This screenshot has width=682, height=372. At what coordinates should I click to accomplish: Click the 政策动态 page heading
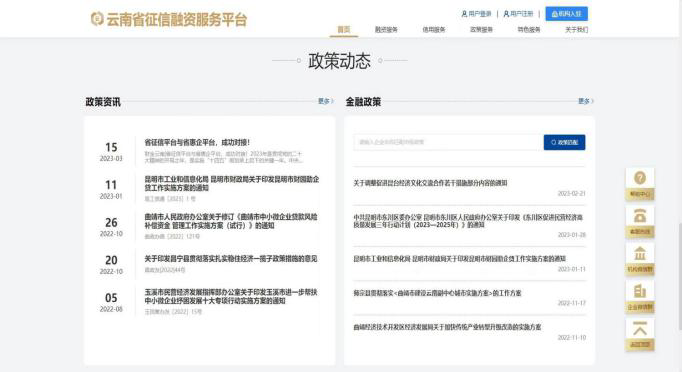(x=339, y=61)
